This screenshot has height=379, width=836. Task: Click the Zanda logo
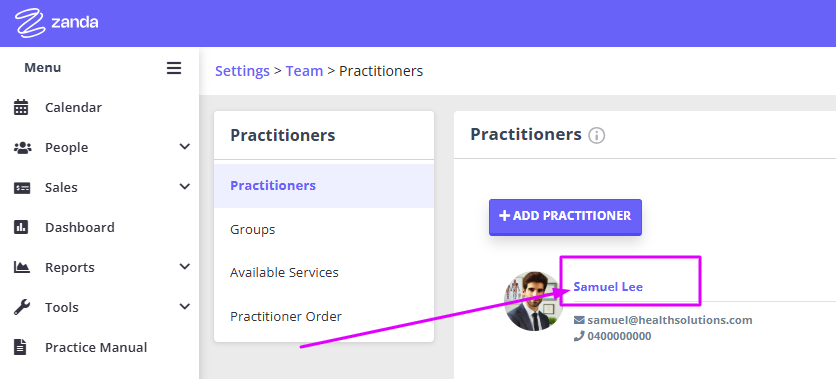(x=57, y=23)
